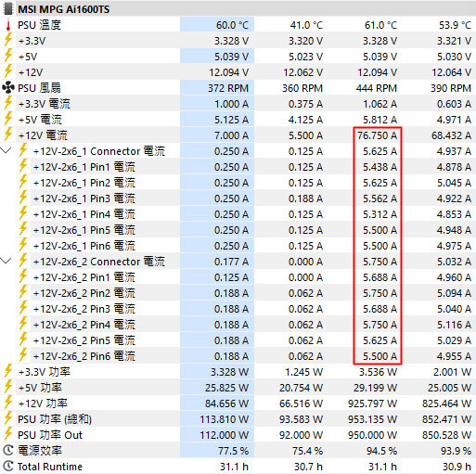Viewport: 476px width, 474px height.
Task: Click the 61.0 °C PSU temperature value
Action: (x=380, y=25)
